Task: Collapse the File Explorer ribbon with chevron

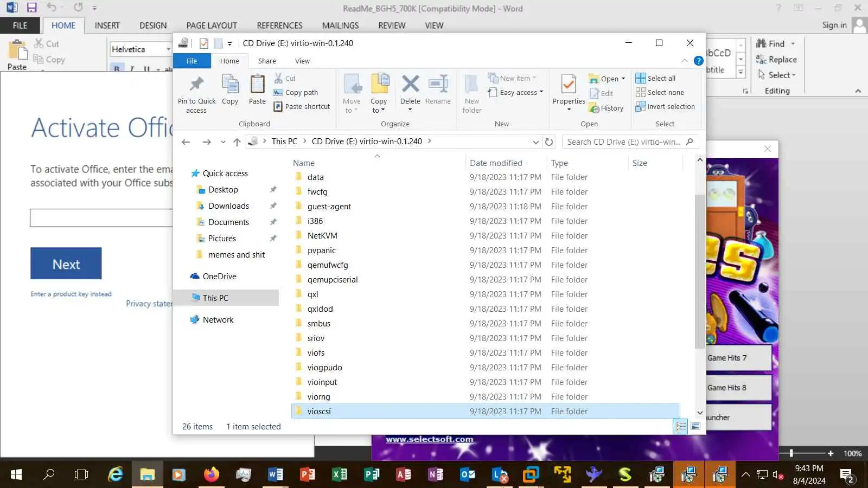Action: (685, 61)
